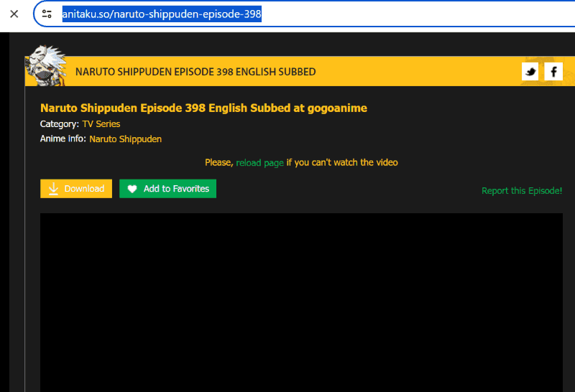Click the Anime Info: label text

pyautogui.click(x=63, y=139)
